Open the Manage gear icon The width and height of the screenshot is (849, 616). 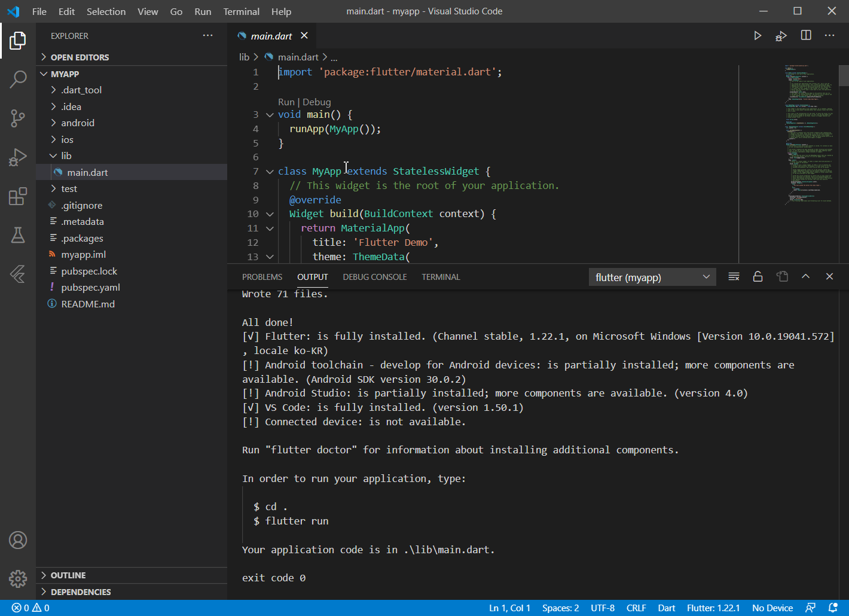18,578
